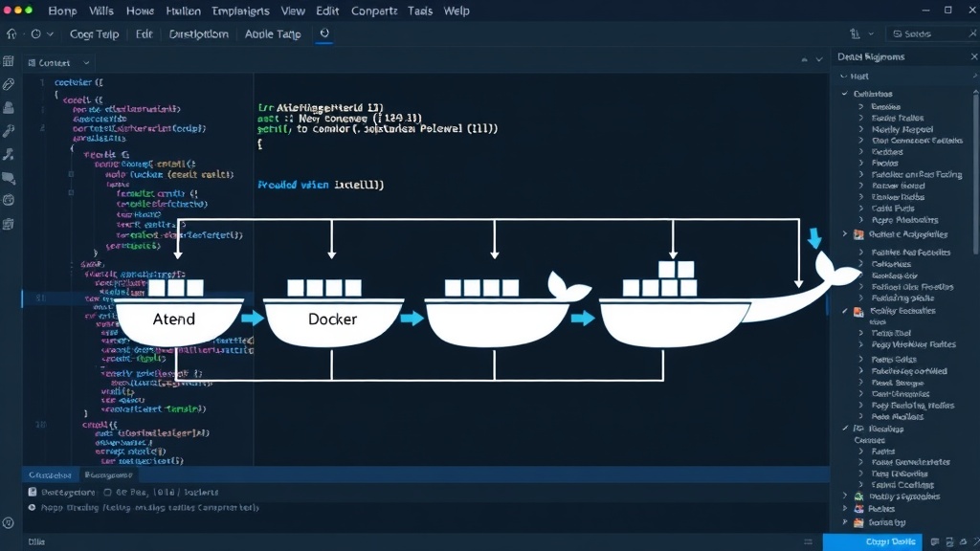Click the Cogs Telp toolbar button
The width and height of the screenshot is (980, 551).
pos(94,34)
